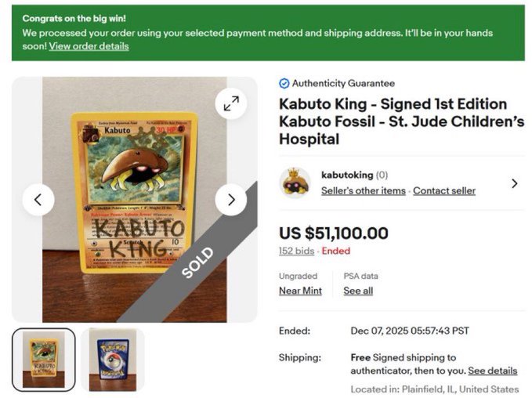Viewport: 532px width, 398px height.
Task: Click the Contact seller link
Action: 444,191
